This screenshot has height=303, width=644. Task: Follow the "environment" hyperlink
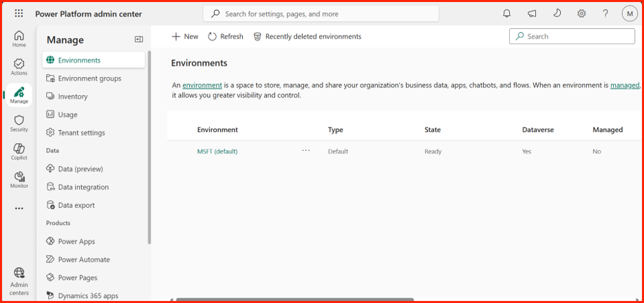click(202, 85)
